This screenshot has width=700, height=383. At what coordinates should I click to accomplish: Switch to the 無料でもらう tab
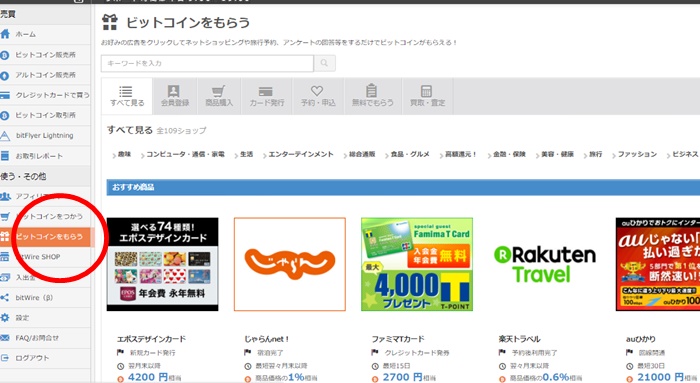click(x=373, y=96)
